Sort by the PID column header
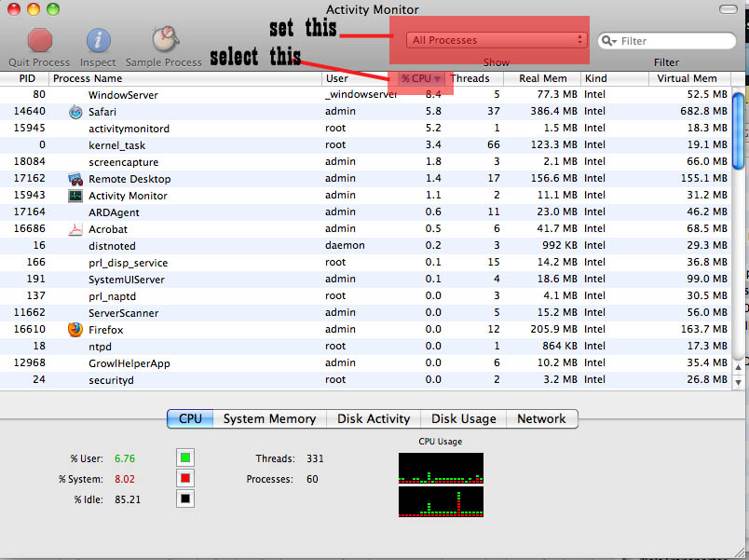 click(x=25, y=78)
